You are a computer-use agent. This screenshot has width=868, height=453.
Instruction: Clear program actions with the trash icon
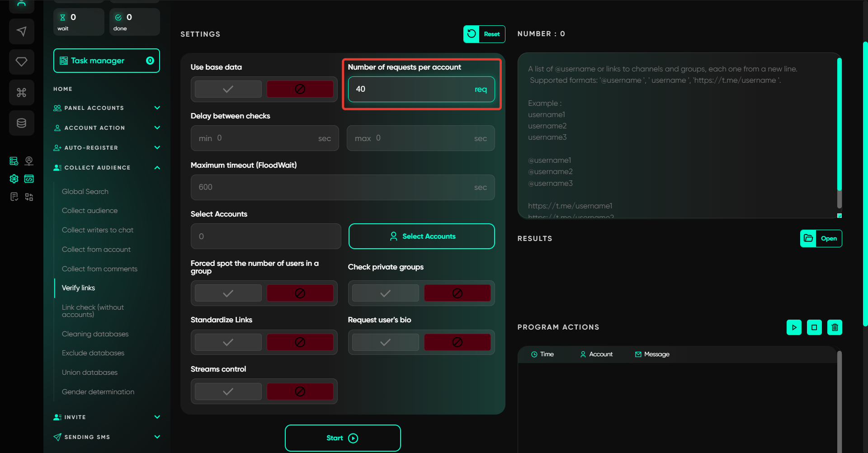tap(835, 327)
